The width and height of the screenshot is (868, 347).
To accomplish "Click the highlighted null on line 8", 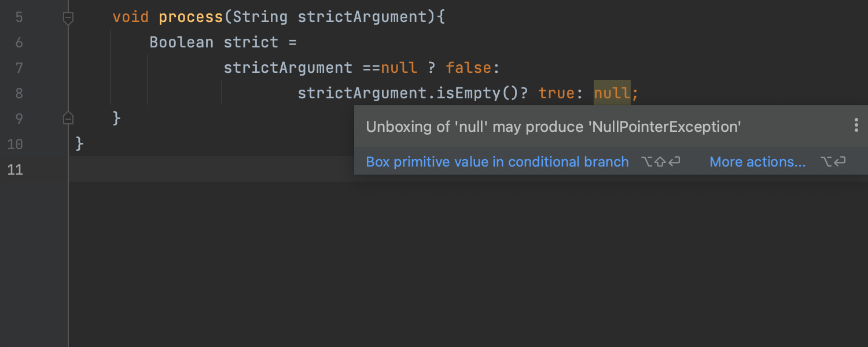I will 612,93.
